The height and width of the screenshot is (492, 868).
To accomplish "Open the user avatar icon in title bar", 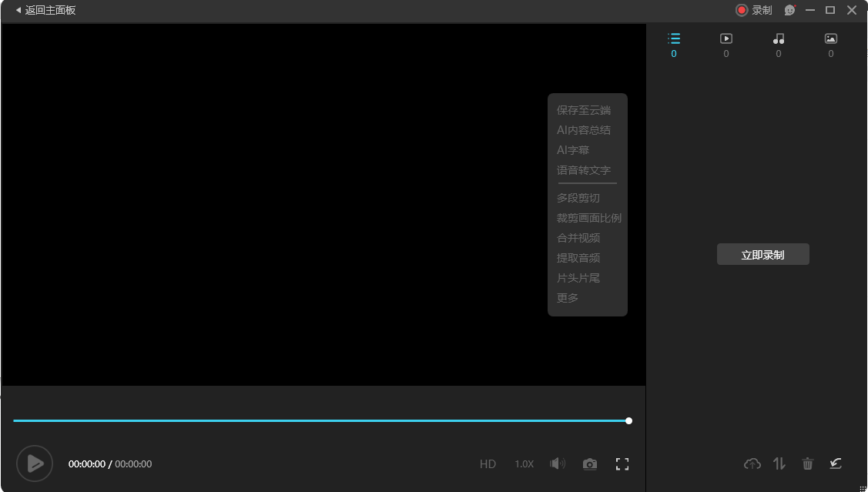I will [x=789, y=10].
